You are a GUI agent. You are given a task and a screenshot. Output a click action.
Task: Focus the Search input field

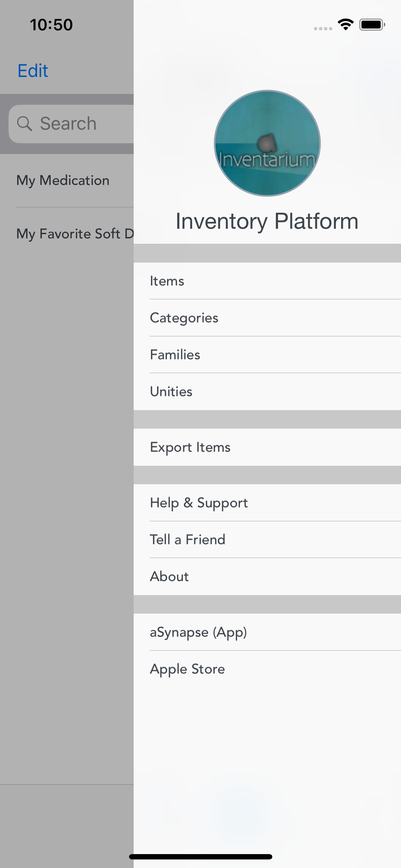pyautogui.click(x=71, y=124)
